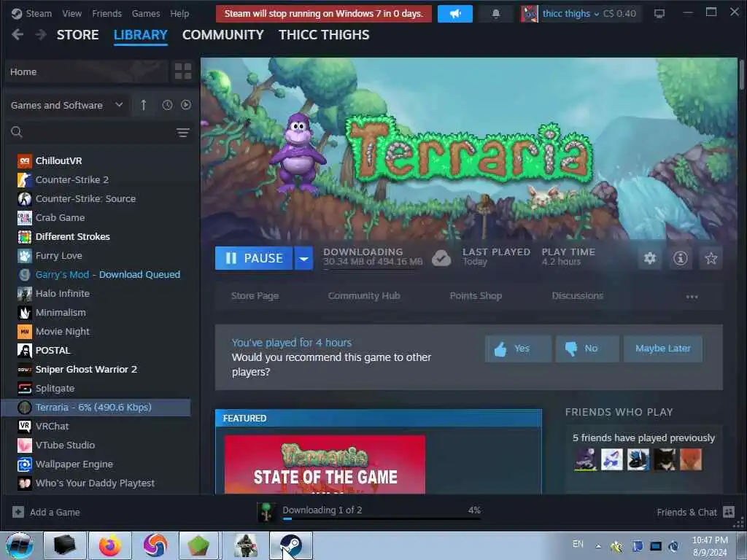Show hidden system tray icons arrow
This screenshot has width=747, height=560.
point(598,545)
